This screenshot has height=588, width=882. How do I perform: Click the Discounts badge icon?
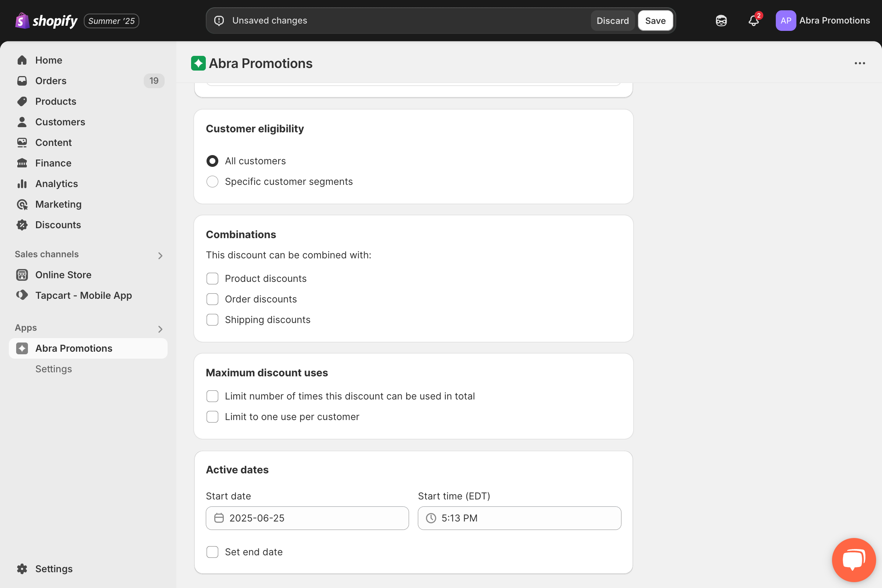(x=22, y=225)
